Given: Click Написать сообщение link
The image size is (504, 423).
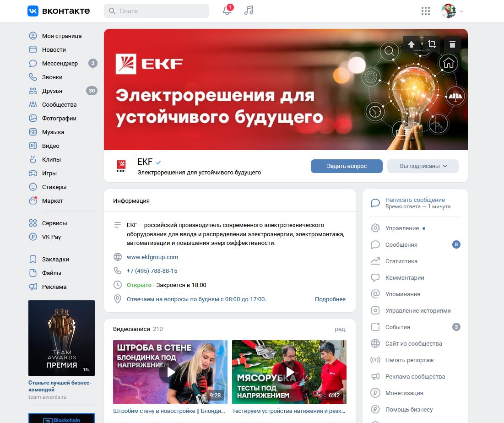Looking at the screenshot, I should 415,200.
